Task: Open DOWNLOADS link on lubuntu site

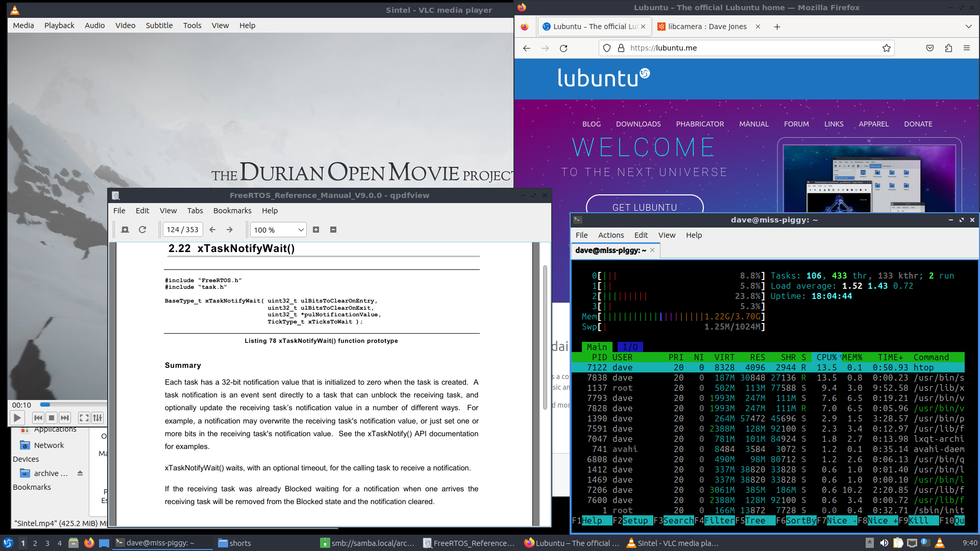Action: tap(638, 124)
